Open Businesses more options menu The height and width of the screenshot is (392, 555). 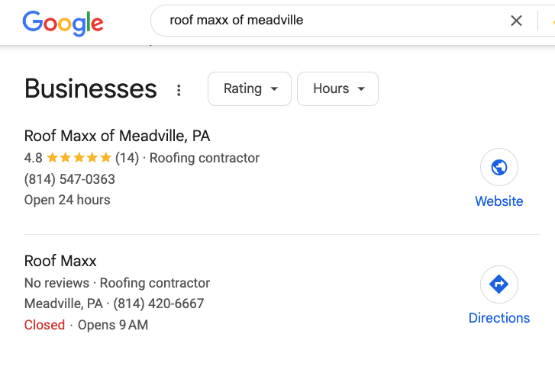click(179, 90)
